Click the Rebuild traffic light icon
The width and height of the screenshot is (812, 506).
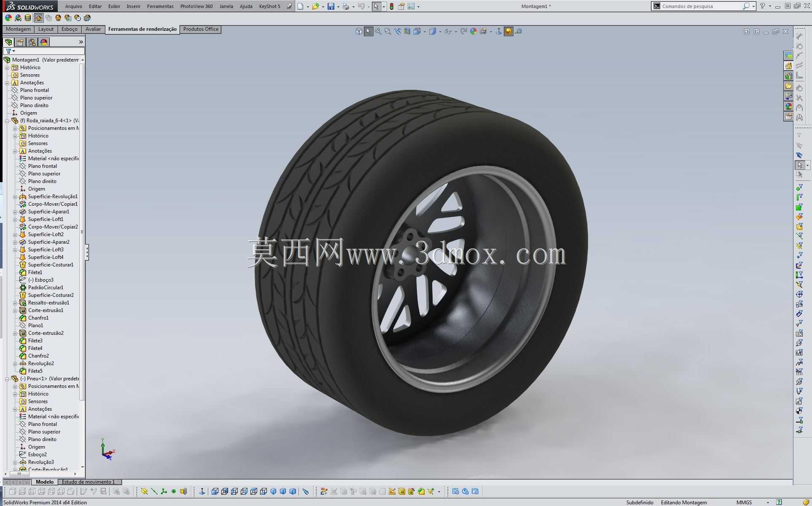click(392, 6)
